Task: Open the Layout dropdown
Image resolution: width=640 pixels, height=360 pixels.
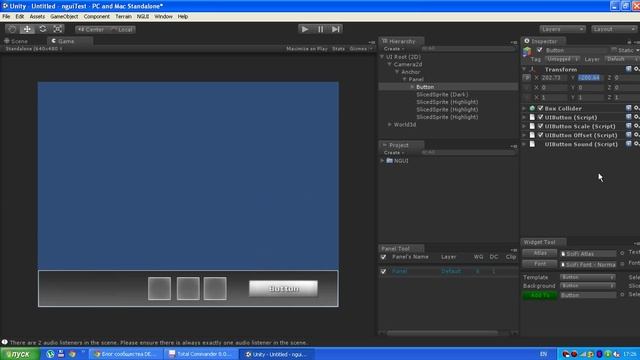Action: (x=614, y=29)
